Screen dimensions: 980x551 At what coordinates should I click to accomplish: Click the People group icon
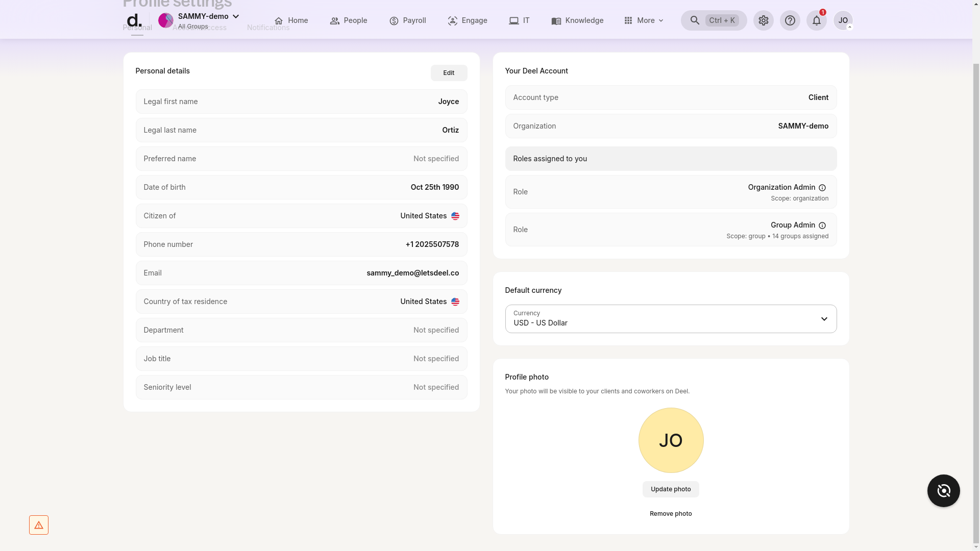point(335,21)
